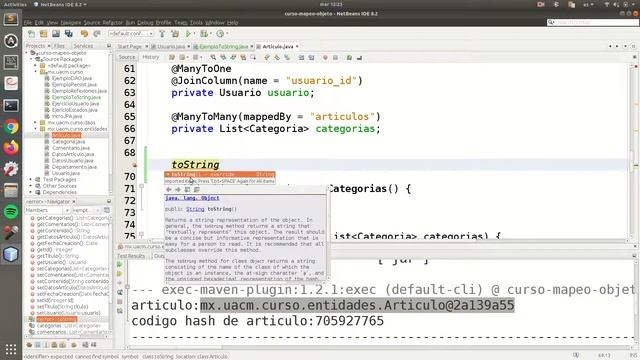Image resolution: width=640 pixels, height=360 pixels.
Task: Click the red stop icon in the Output panel
Action: click(120, 302)
